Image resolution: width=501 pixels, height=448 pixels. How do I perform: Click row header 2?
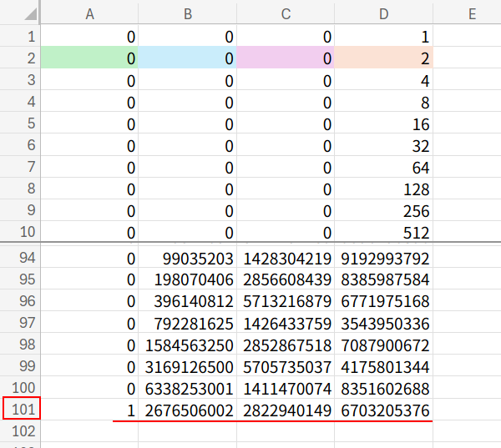coord(20,58)
